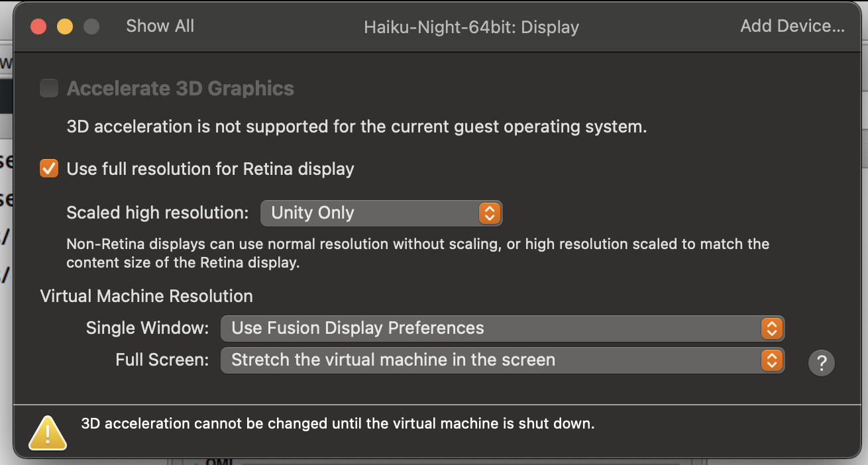Click the Single Window label

(148, 328)
